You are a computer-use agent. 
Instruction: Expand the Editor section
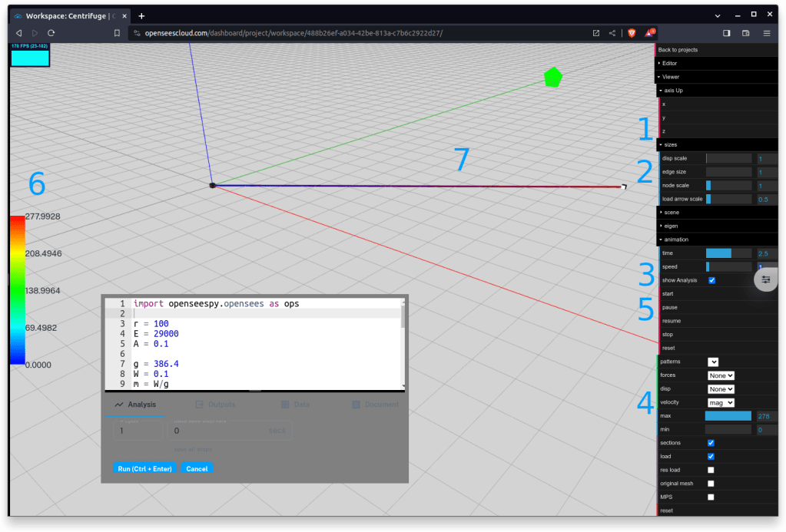click(x=668, y=63)
